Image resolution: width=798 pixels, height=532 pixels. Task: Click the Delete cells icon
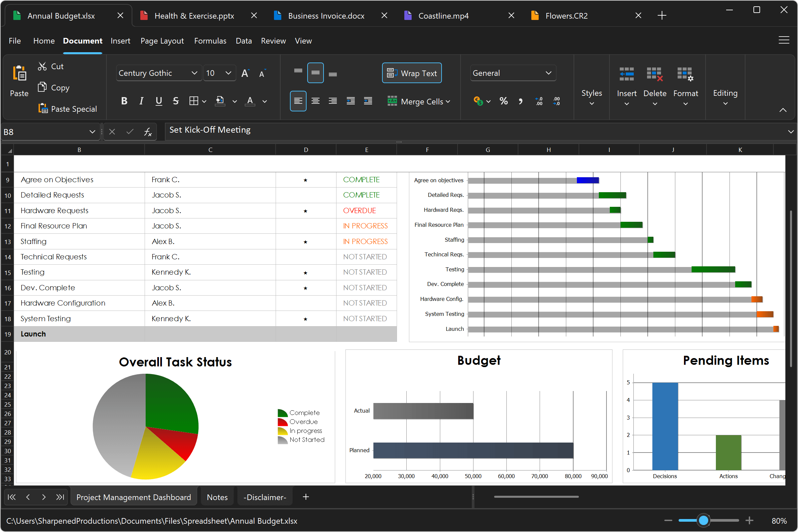(x=654, y=74)
